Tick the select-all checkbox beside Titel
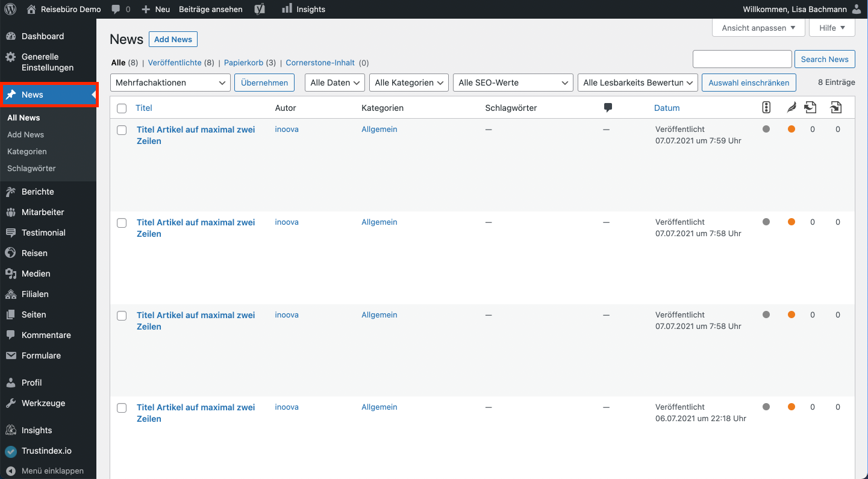Viewport: 868px width, 479px height. (x=122, y=108)
